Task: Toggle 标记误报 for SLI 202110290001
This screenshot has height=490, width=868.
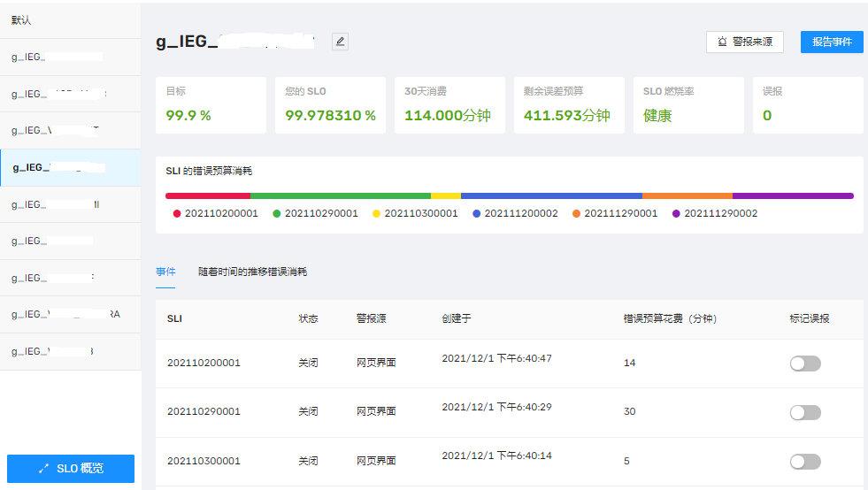Action: click(x=805, y=412)
